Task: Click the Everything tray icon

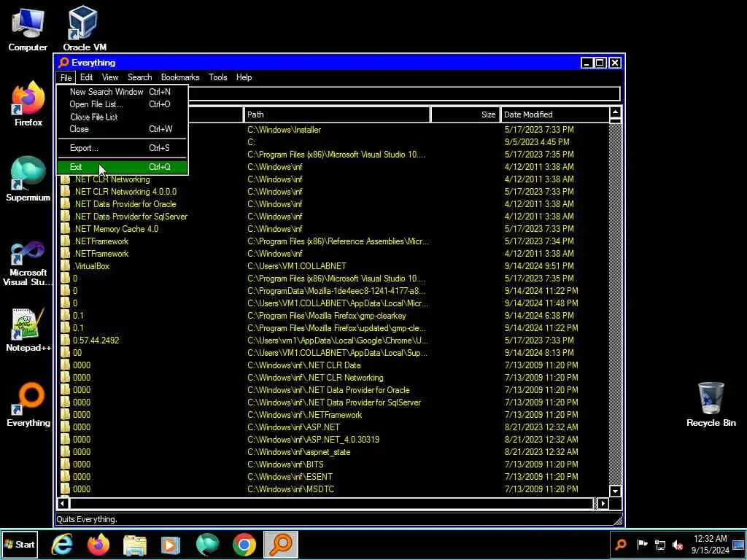Action: coord(622,544)
